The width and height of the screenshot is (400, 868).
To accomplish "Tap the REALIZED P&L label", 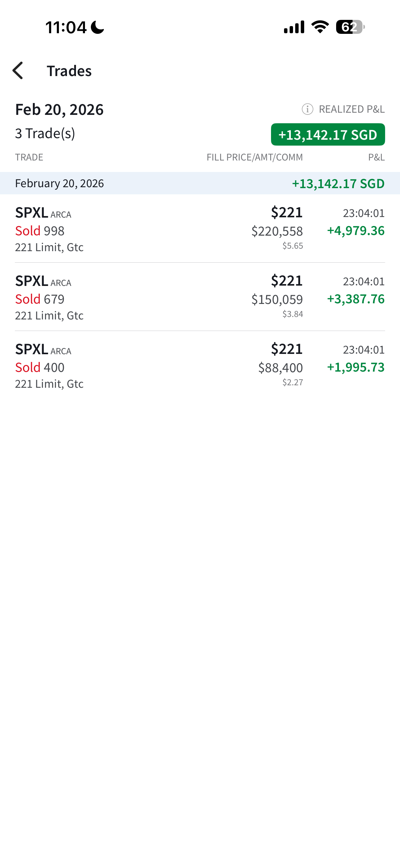I will click(352, 109).
